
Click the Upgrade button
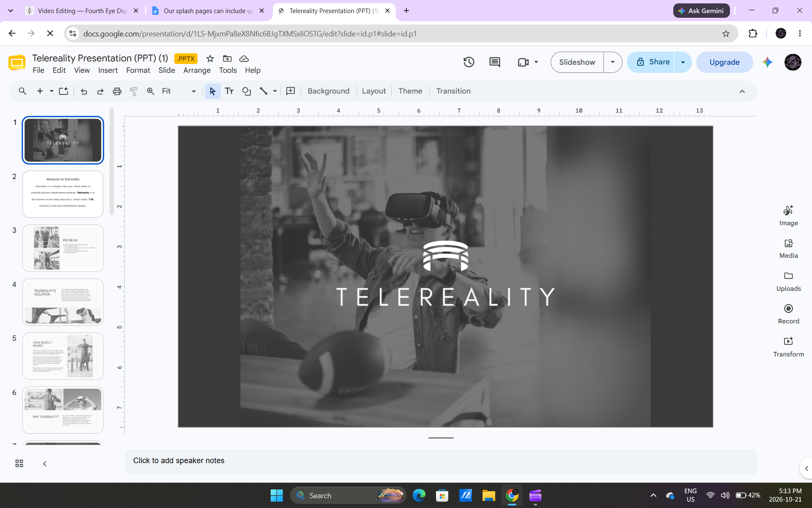point(724,62)
